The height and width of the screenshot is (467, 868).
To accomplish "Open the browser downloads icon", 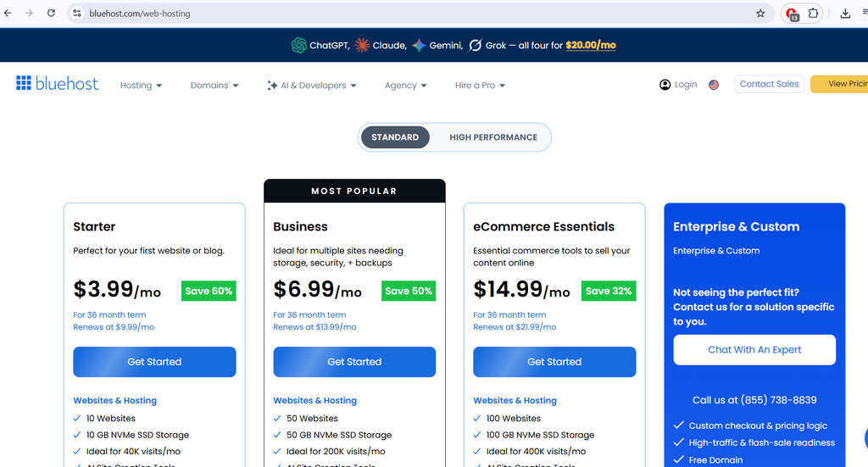I will click(x=845, y=14).
